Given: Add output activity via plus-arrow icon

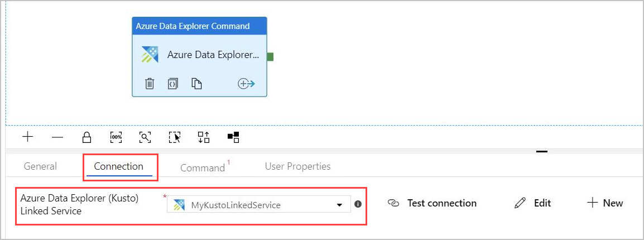Looking at the screenshot, I should pyautogui.click(x=246, y=84).
